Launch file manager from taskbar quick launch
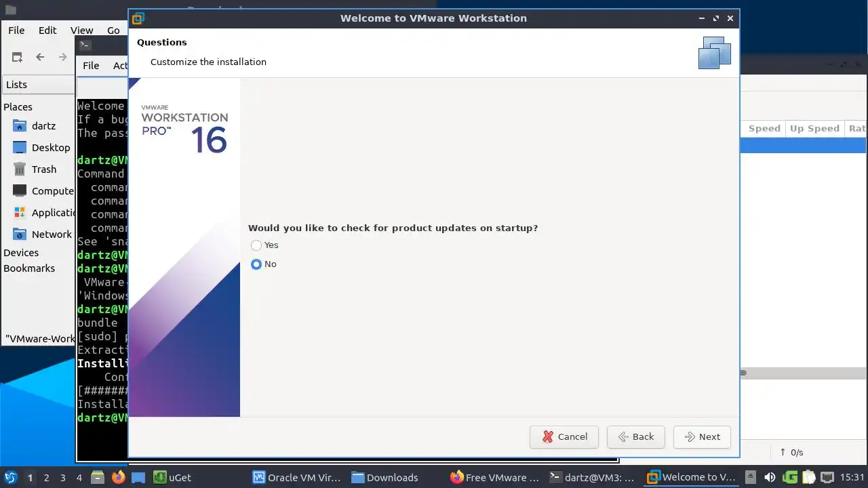Image resolution: width=868 pixels, height=488 pixels. point(97,477)
